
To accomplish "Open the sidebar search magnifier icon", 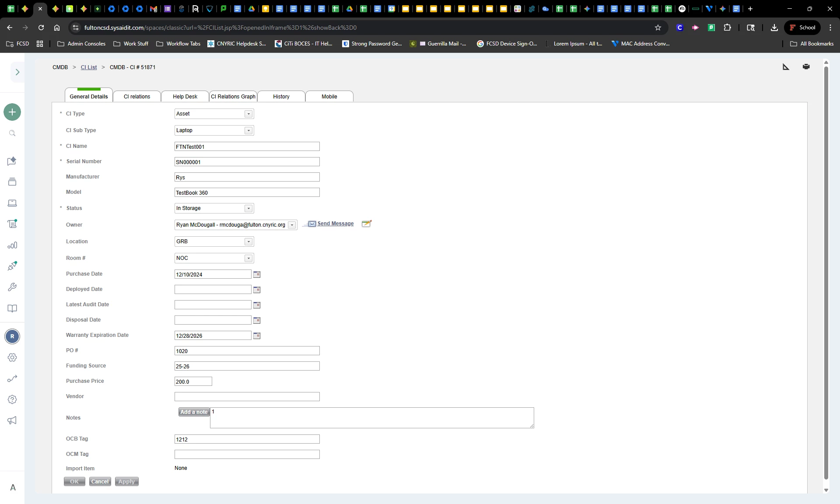I will [x=12, y=133].
